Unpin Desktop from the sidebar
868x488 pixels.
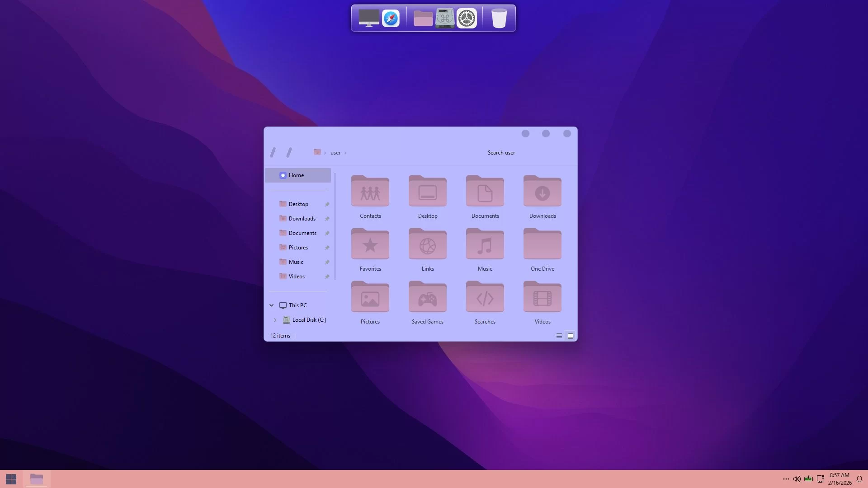[x=327, y=204]
